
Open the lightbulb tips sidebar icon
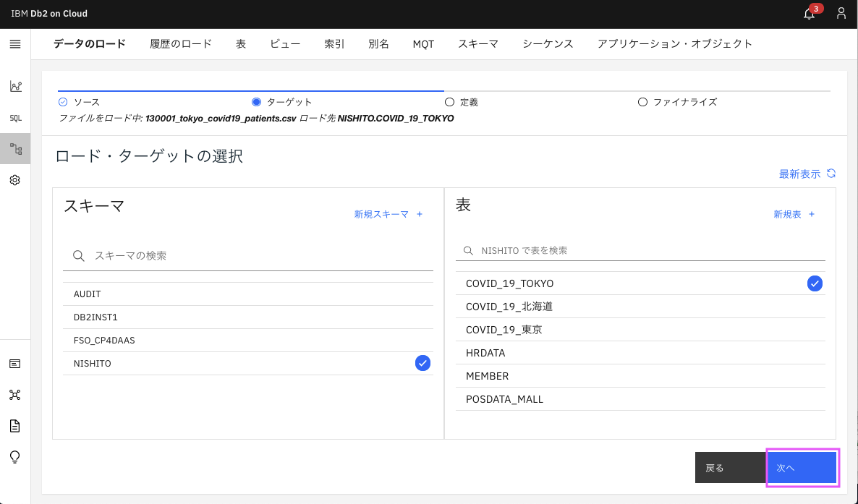point(14,457)
